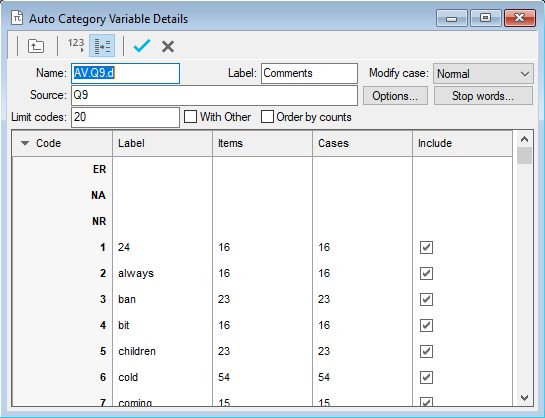Select the NR code row
This screenshot has width=545, height=418.
click(x=262, y=221)
